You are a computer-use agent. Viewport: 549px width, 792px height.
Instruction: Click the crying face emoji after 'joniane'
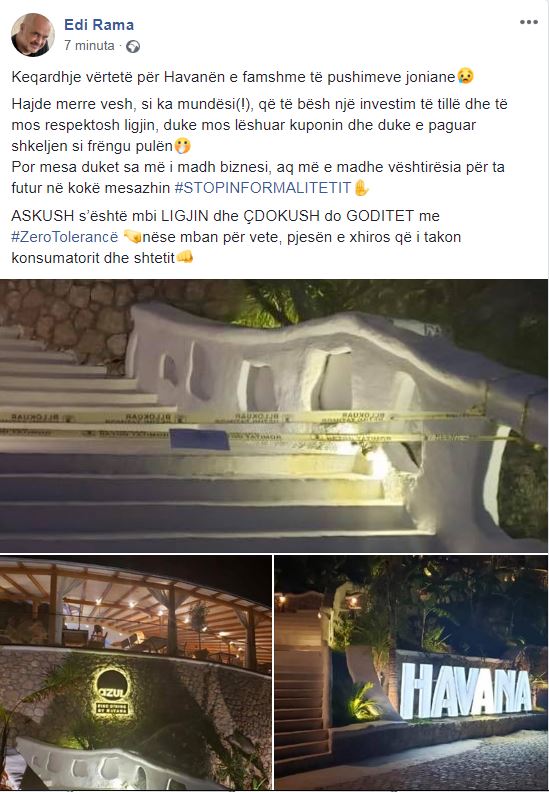465,77
